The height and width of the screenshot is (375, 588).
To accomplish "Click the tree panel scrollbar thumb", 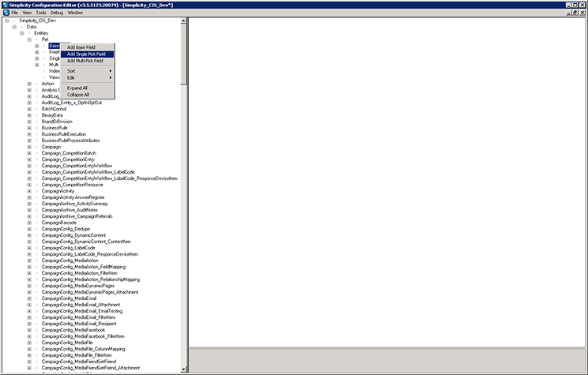I will 183,54.
